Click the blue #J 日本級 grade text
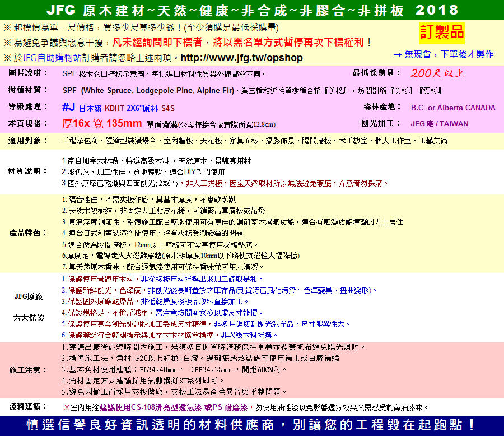Viewport: 504px width, 436px height. (x=82, y=108)
